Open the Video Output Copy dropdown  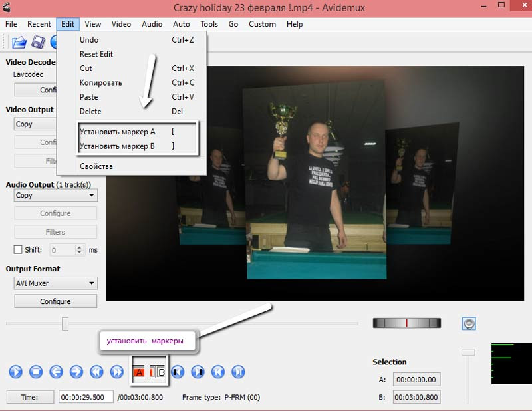[35, 124]
